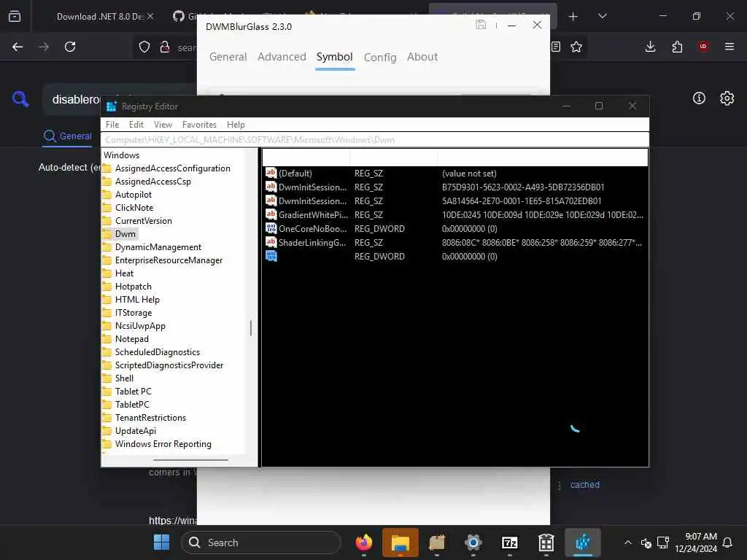Select the unnamed REG_DWORD value icon

point(271,256)
